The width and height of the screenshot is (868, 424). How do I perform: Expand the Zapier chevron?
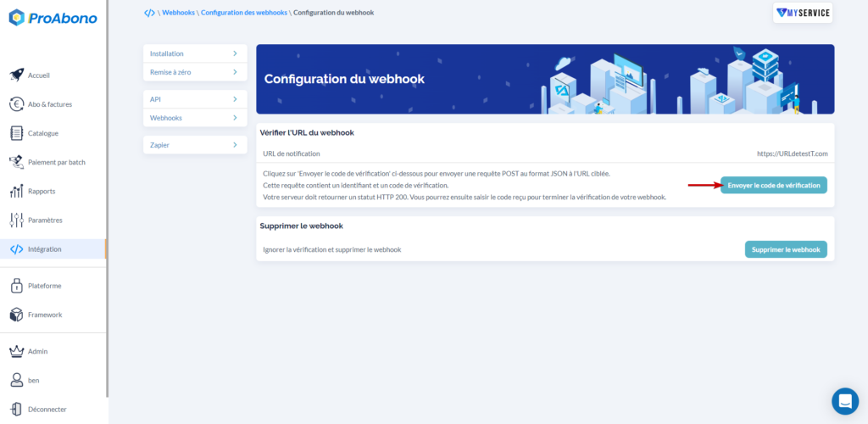point(236,145)
